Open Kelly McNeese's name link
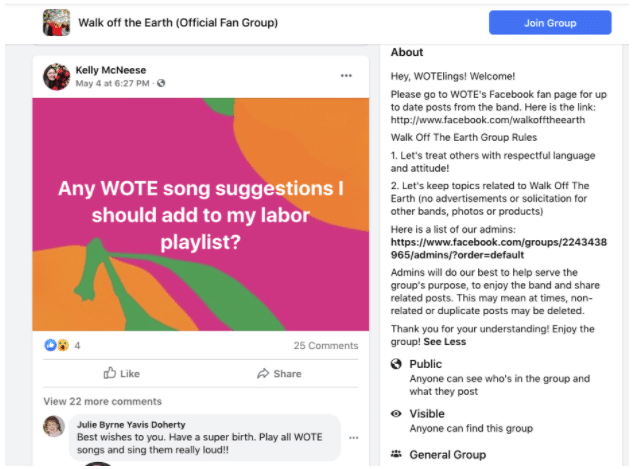This screenshot has height=469, width=632. tap(111, 70)
